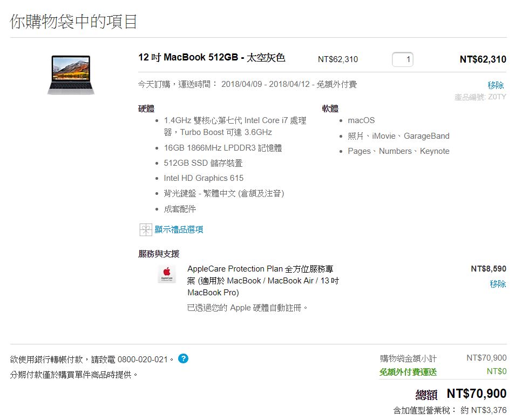Click the bank transfer phone number 0800-020-021 text
This screenshot has width=522, height=420.
click(x=143, y=360)
